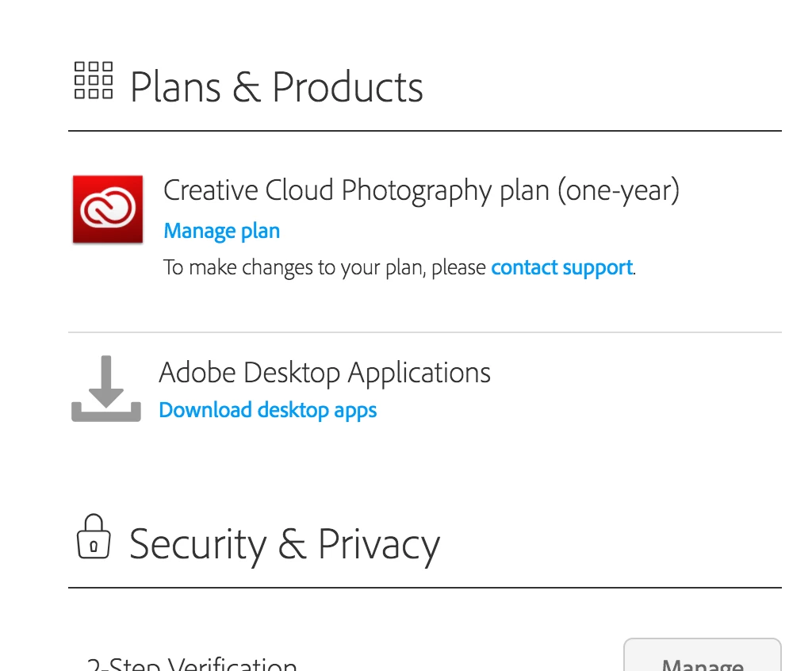This screenshot has width=812, height=671.
Task: Click the gray download tray arrow icon
Action: 106,389
